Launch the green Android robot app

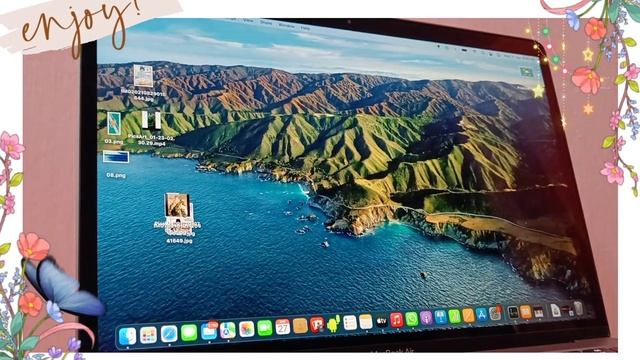[x=333, y=324]
